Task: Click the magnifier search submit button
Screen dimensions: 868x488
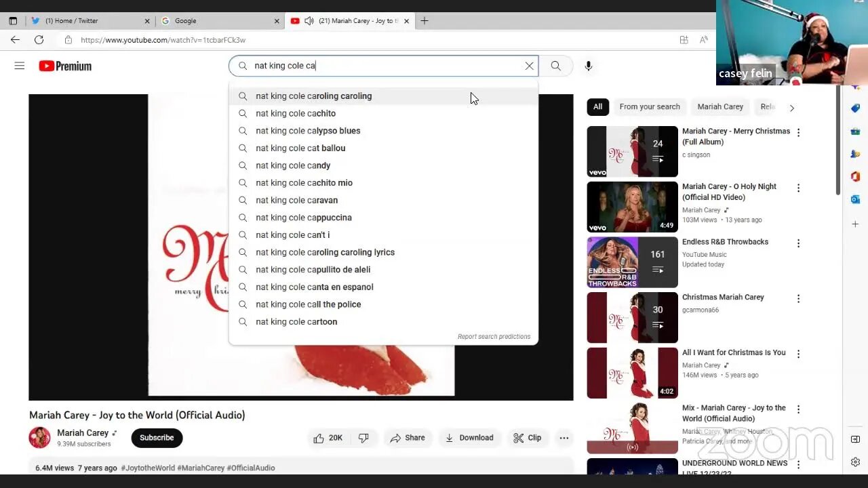Action: click(555, 66)
